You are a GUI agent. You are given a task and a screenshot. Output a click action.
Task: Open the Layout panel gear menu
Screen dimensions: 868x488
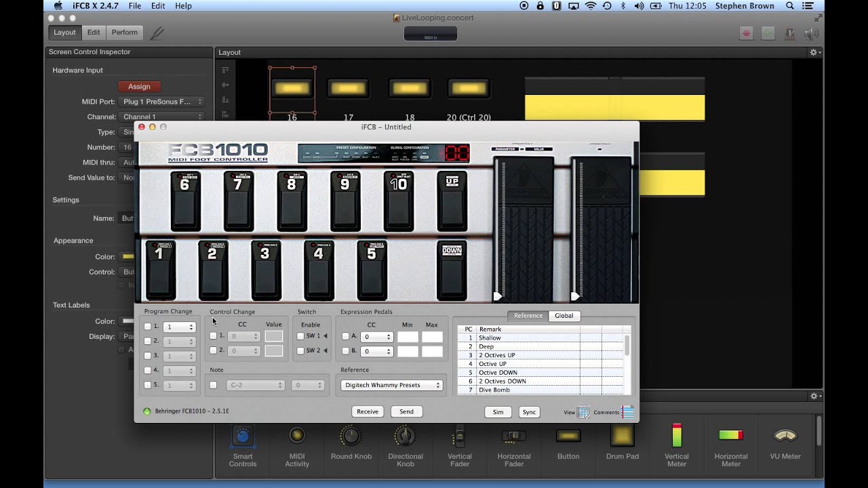[815, 52]
